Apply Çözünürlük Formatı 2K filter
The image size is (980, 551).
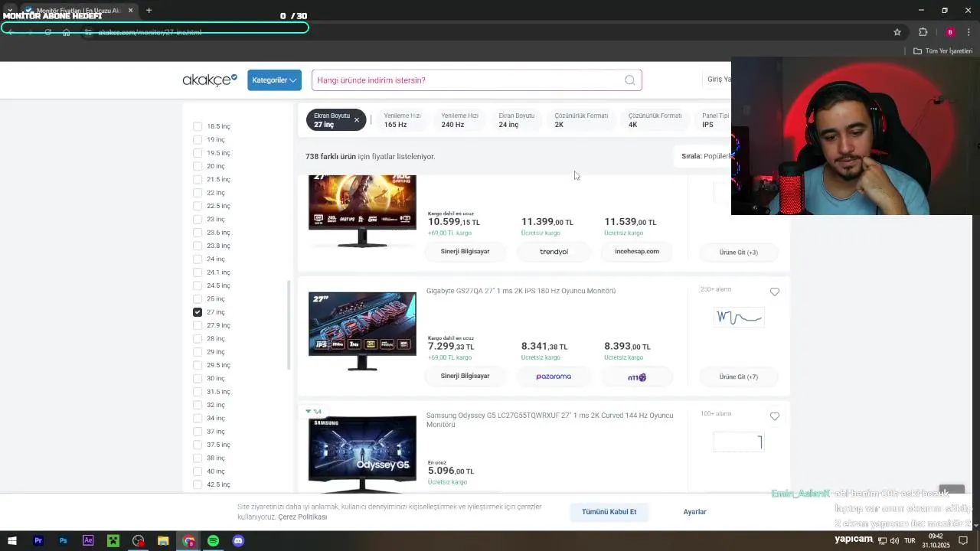pos(581,120)
